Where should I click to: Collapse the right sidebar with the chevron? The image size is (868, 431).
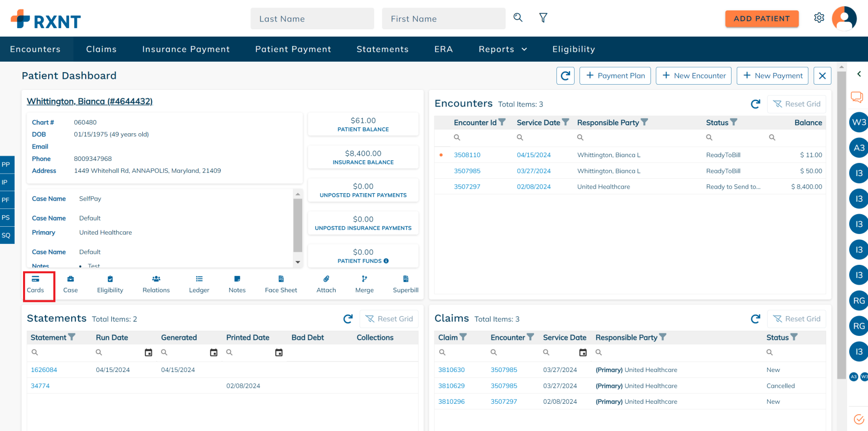(x=859, y=74)
